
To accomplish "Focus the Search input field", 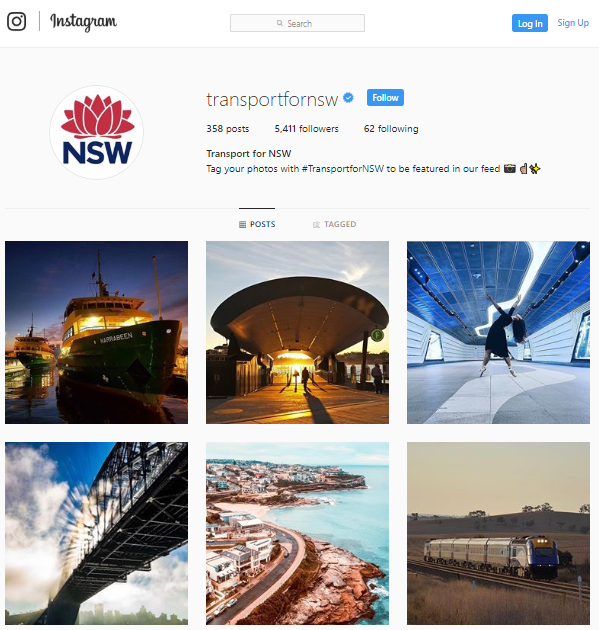I will click(x=297, y=23).
